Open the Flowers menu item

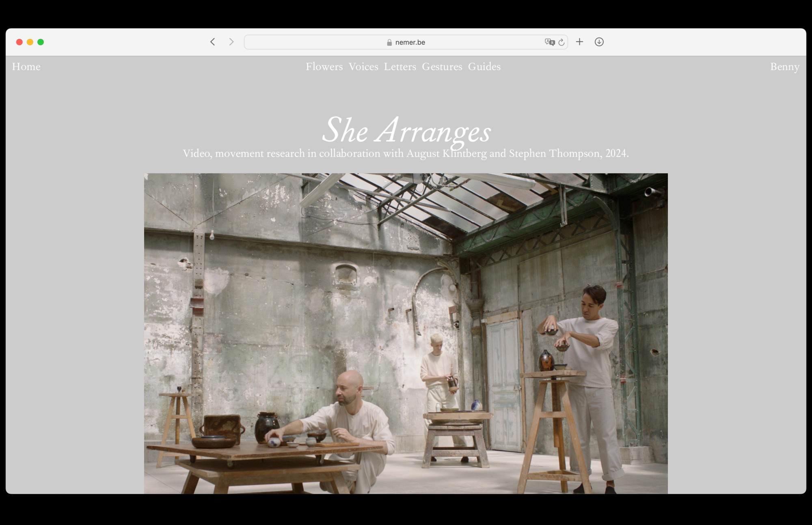point(324,67)
